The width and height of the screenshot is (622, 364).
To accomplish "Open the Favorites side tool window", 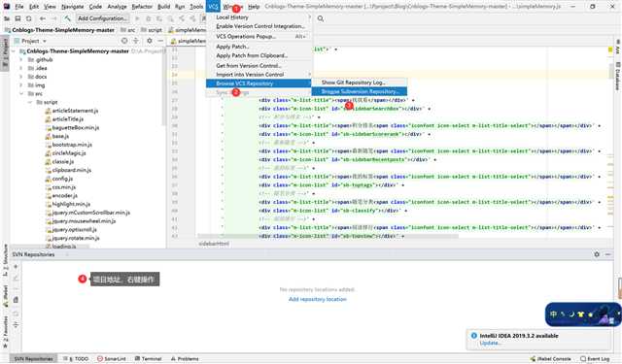I will coord(5,332).
